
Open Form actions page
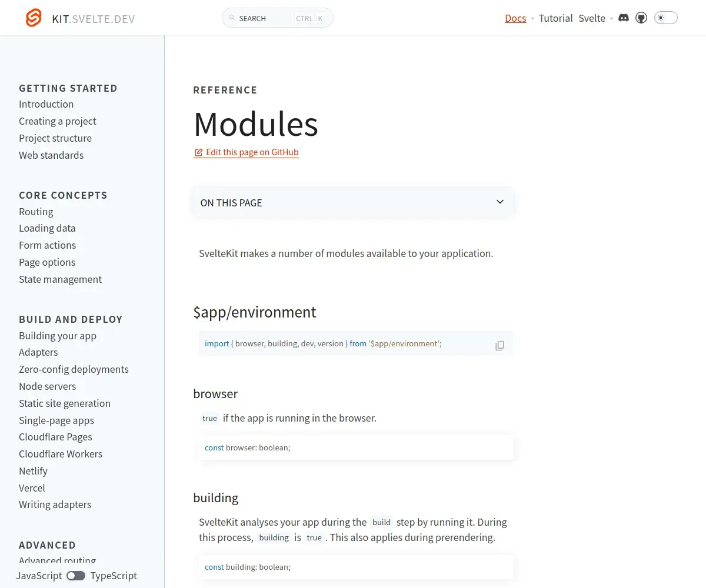[x=47, y=245]
